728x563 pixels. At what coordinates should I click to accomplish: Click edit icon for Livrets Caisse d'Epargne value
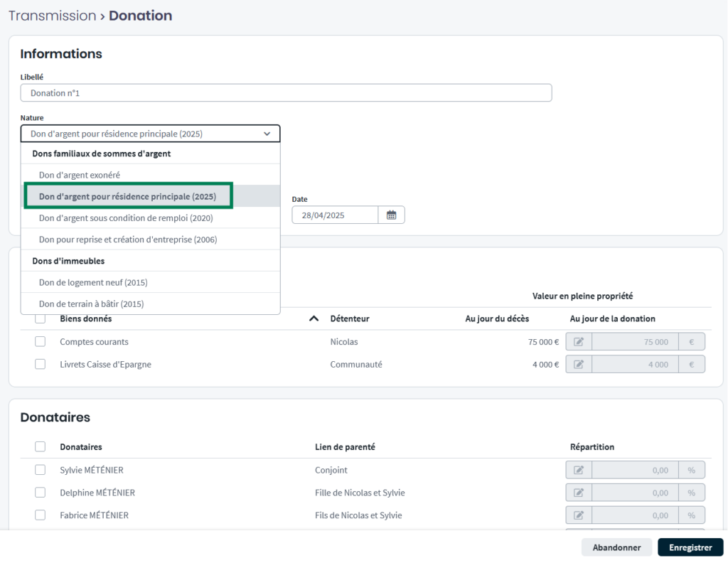(x=579, y=365)
